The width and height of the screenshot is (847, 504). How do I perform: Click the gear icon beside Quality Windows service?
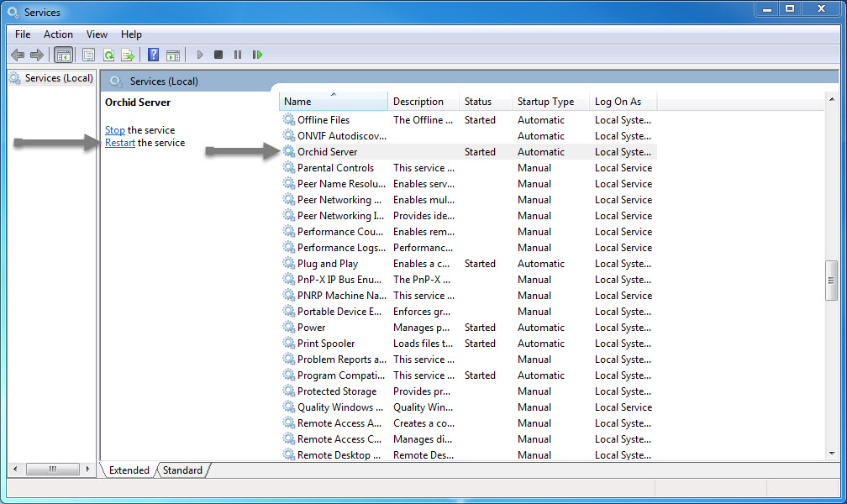pyautogui.click(x=289, y=407)
